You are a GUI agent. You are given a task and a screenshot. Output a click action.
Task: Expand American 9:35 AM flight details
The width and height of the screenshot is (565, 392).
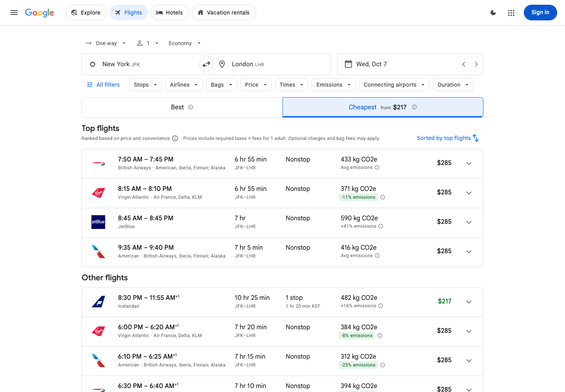[469, 252]
